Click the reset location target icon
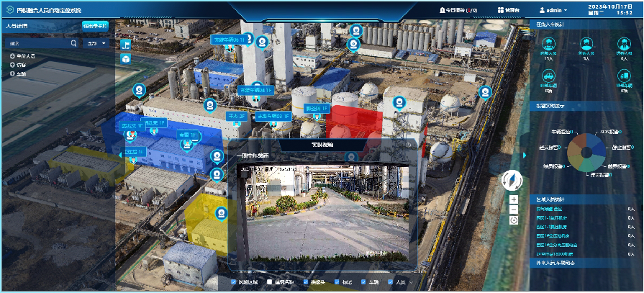The height and width of the screenshot is (293, 644). (513, 220)
